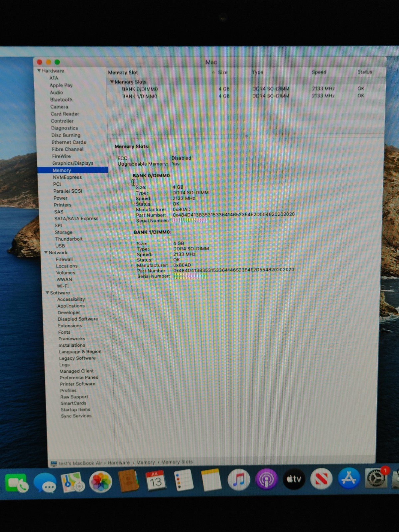Collapse the Memory Slots disclosure triangle

click(x=112, y=82)
